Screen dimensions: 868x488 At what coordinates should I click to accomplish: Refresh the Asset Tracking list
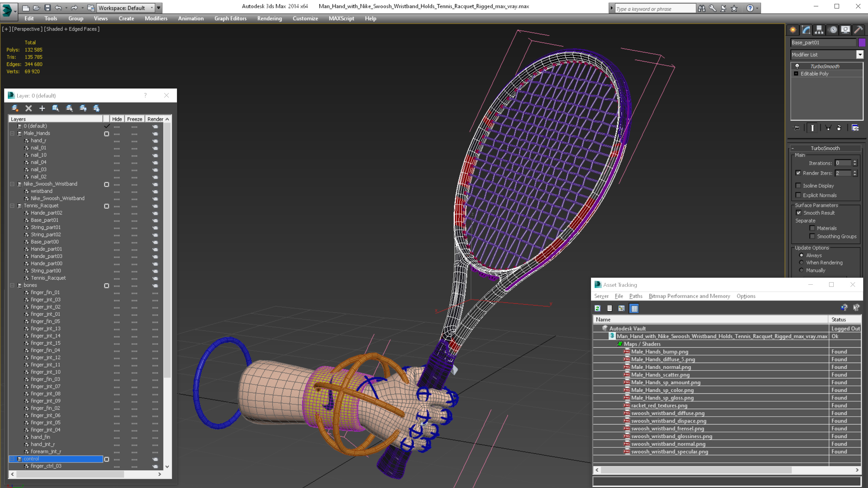click(x=597, y=308)
